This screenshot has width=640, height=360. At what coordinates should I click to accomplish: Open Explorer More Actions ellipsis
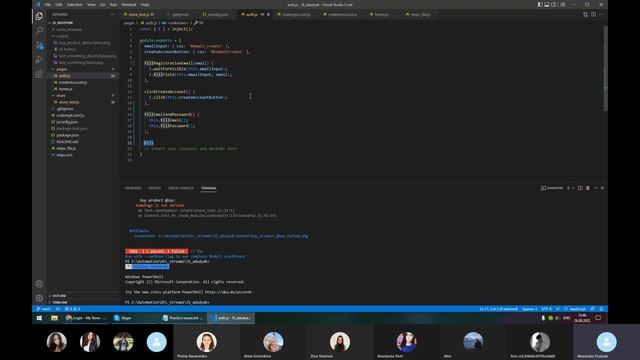click(112, 14)
